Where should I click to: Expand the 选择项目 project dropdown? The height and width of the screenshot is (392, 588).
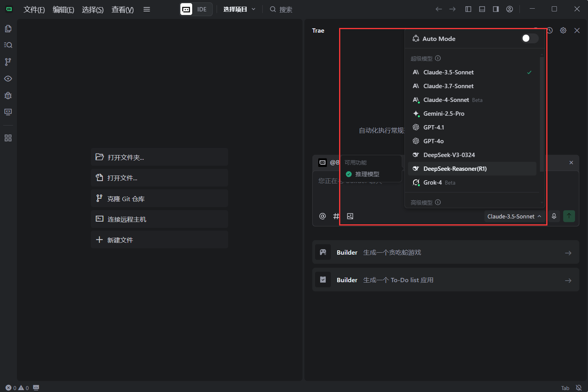point(239,9)
